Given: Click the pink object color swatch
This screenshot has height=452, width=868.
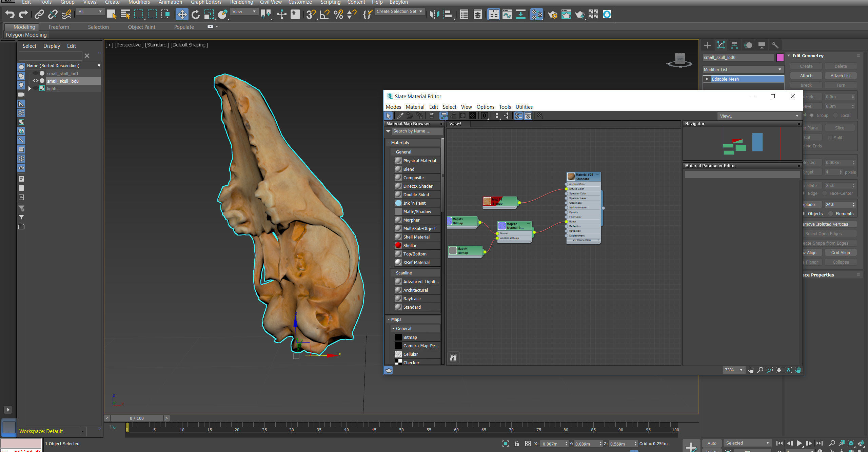Looking at the screenshot, I should click(x=780, y=58).
